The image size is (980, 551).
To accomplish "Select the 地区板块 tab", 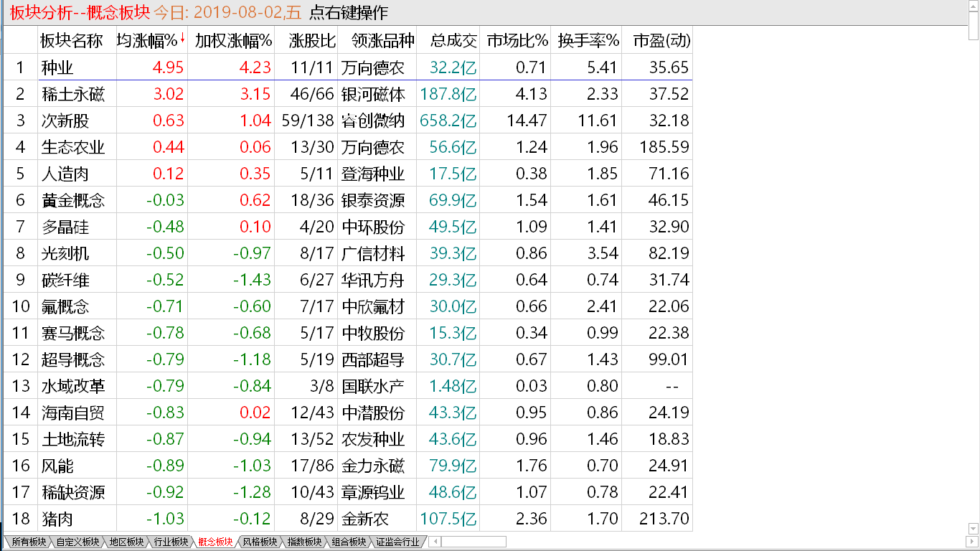I will tap(126, 542).
